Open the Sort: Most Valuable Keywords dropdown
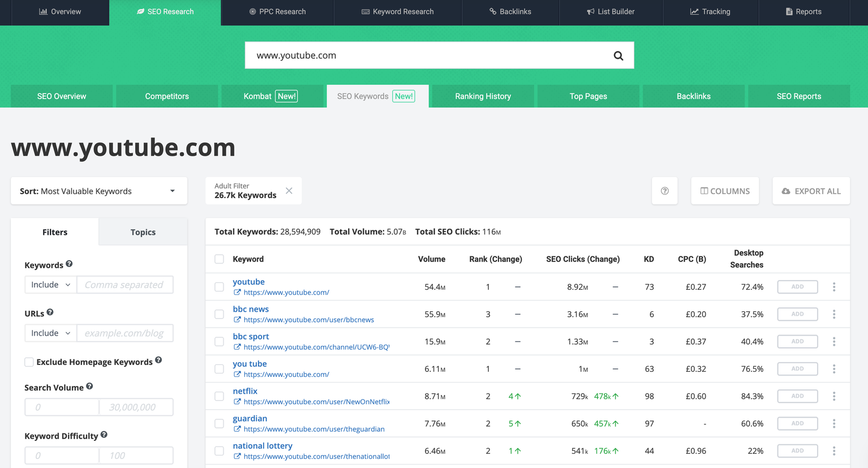The height and width of the screenshot is (468, 868). (x=98, y=191)
